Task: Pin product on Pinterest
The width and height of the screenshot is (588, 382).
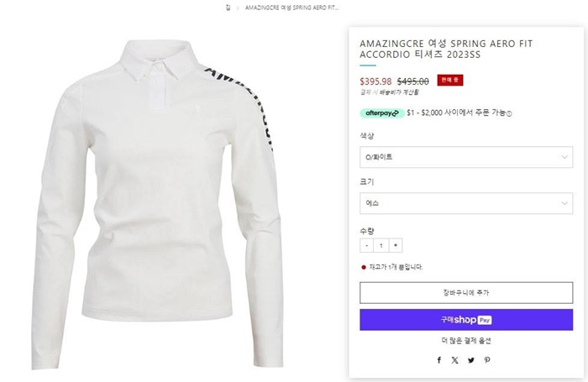Action: 486,359
